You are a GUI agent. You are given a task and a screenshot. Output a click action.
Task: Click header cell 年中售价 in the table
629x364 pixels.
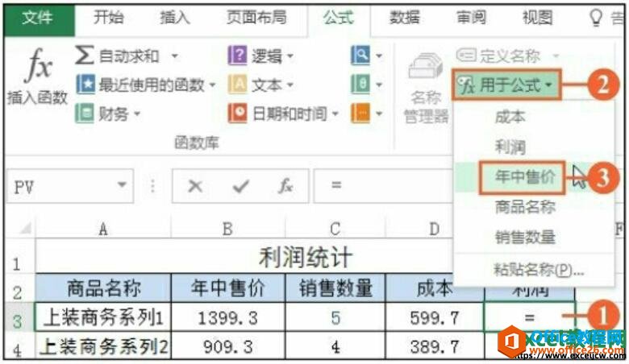tap(228, 288)
